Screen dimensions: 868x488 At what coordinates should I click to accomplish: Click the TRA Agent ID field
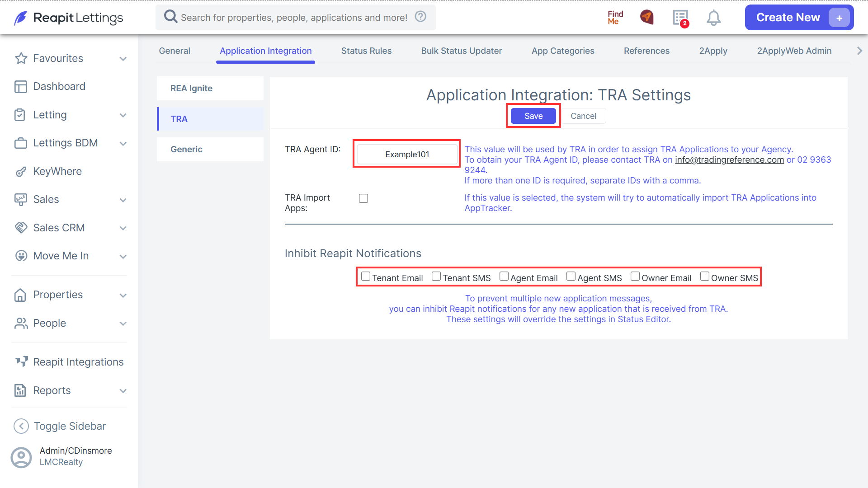pos(407,155)
